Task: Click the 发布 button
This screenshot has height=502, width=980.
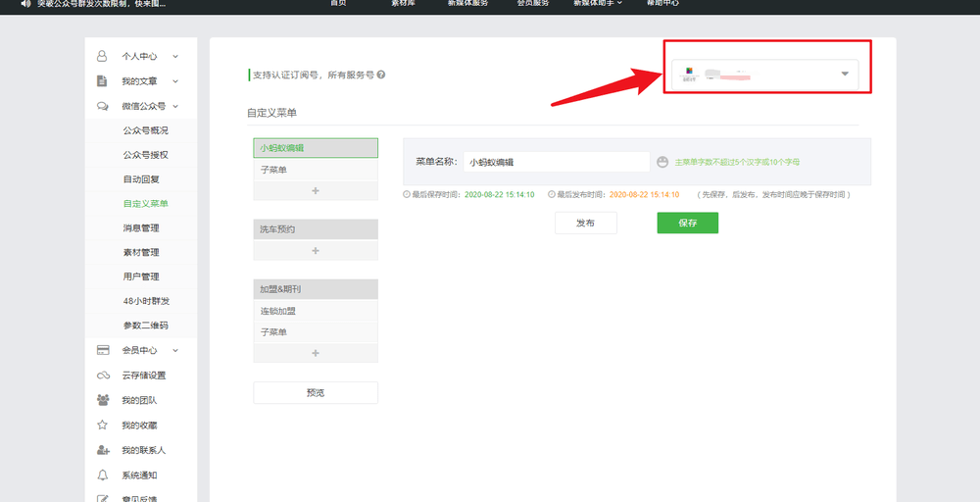Action: [x=585, y=224]
